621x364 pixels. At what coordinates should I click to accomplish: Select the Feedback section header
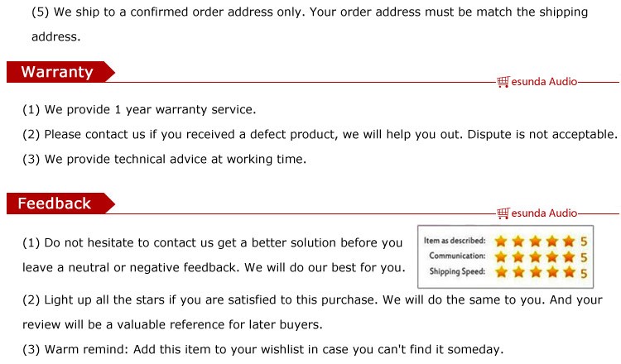pos(56,204)
